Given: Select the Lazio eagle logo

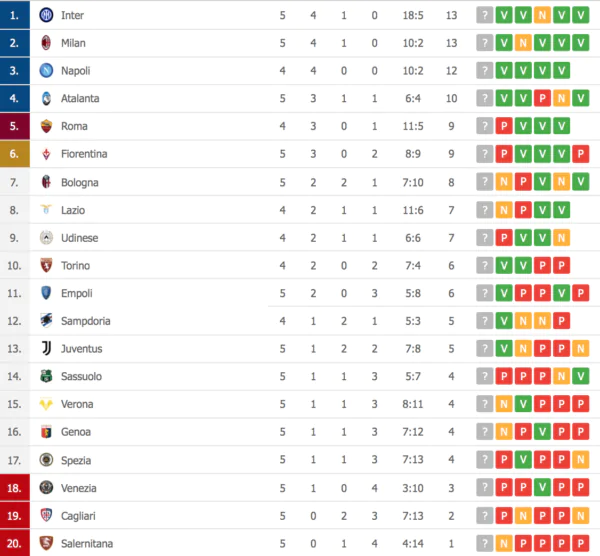Looking at the screenshot, I should pyautogui.click(x=46, y=210).
